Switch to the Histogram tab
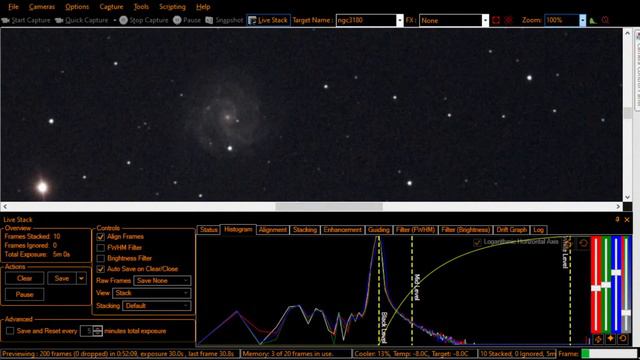The height and width of the screenshot is (360, 640). 238,229
